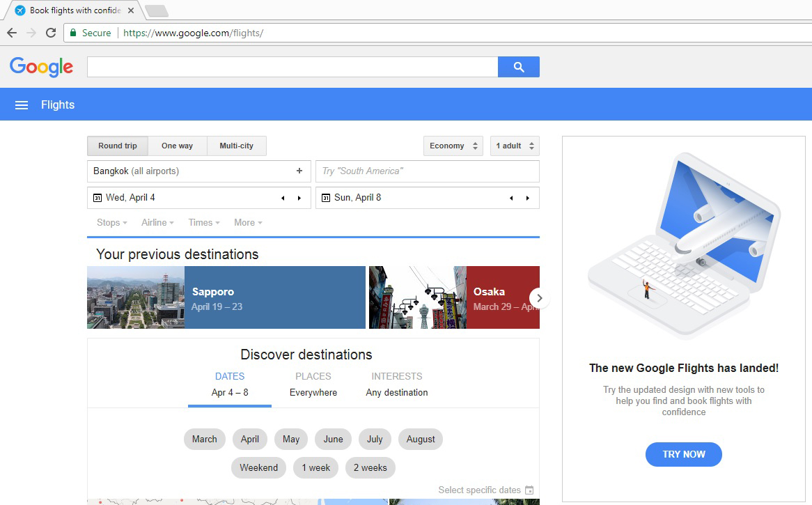This screenshot has width=812, height=505.
Task: Select Multi-city option
Action: 237,146
